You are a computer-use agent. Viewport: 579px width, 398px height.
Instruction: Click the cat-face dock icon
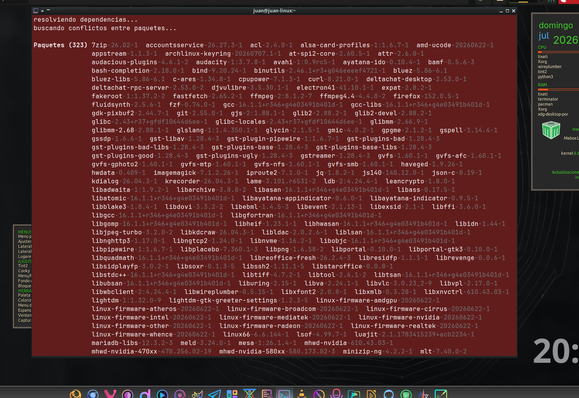[x=197, y=394]
